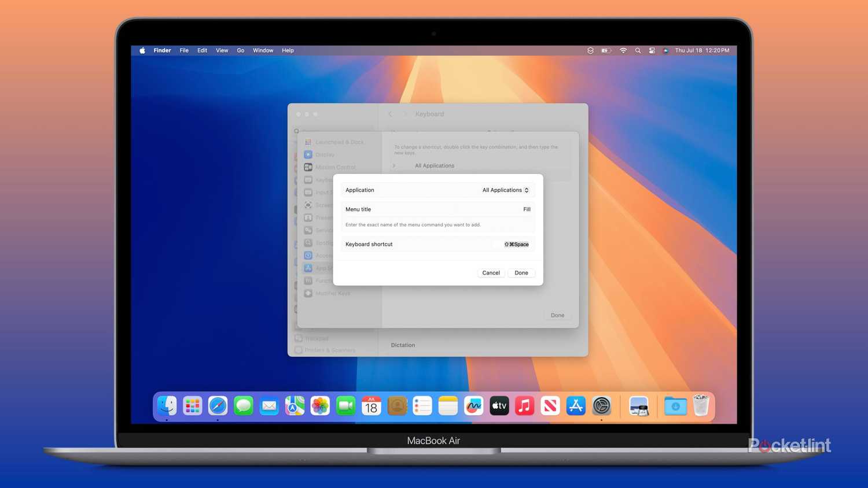Click the battery status icon
The height and width of the screenshot is (488, 868).
[x=606, y=50]
